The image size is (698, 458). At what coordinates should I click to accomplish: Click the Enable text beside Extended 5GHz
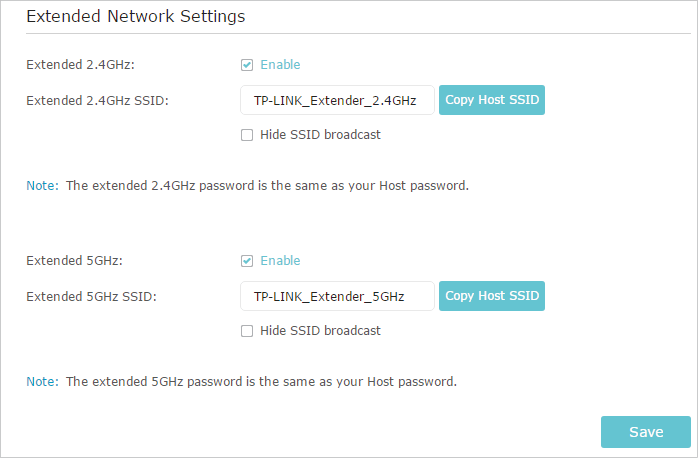click(280, 260)
